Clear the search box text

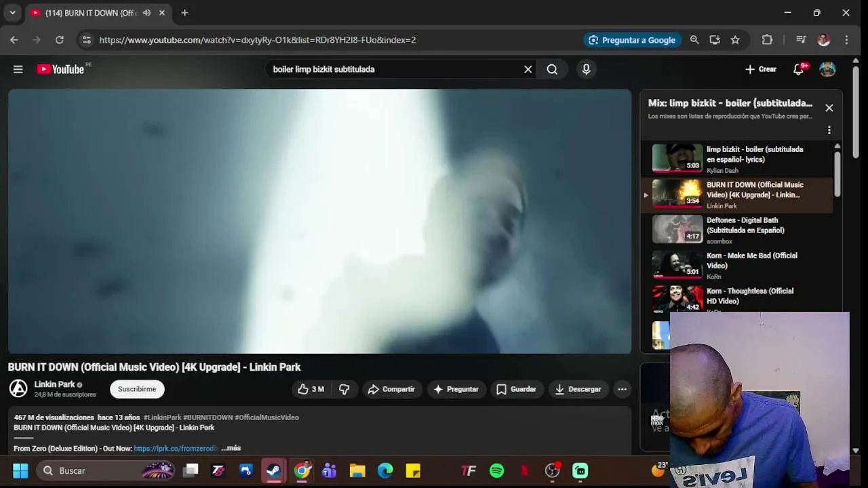coord(528,69)
